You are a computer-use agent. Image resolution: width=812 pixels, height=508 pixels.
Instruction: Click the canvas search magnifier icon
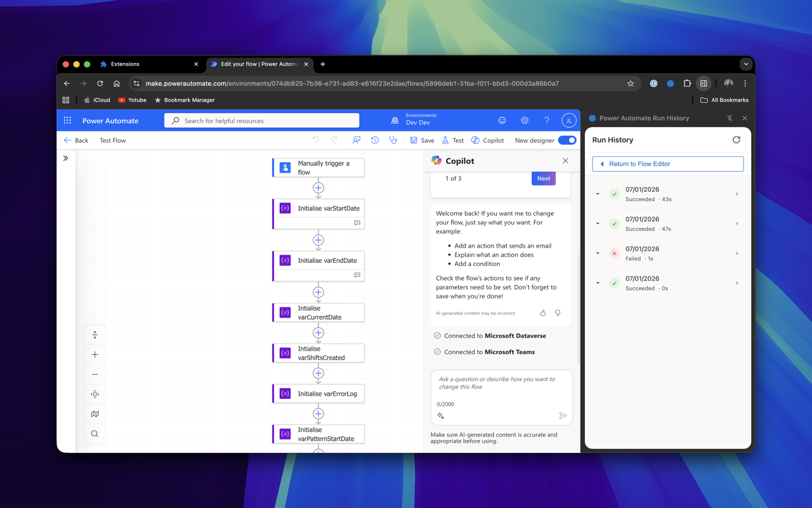pyautogui.click(x=95, y=434)
